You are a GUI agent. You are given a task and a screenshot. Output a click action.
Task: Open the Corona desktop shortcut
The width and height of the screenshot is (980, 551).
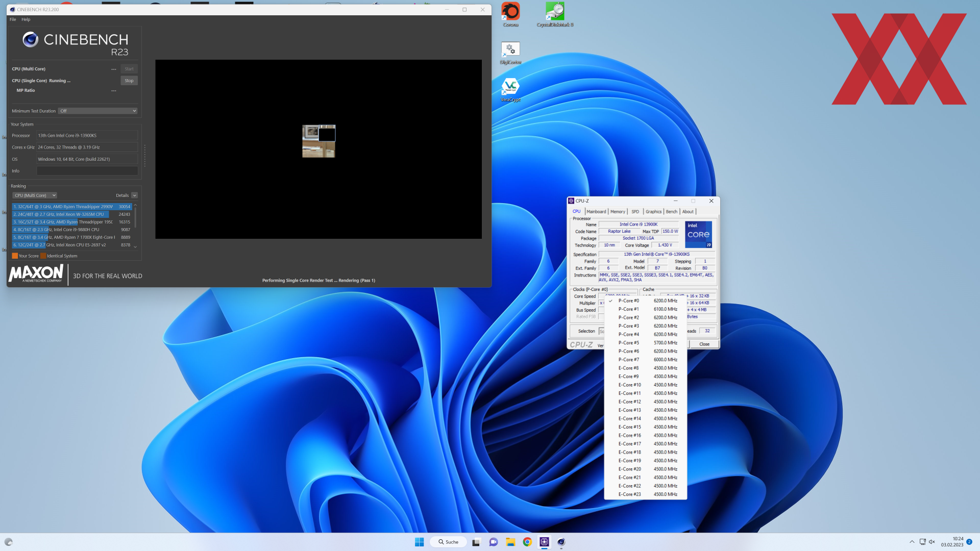pos(510,14)
